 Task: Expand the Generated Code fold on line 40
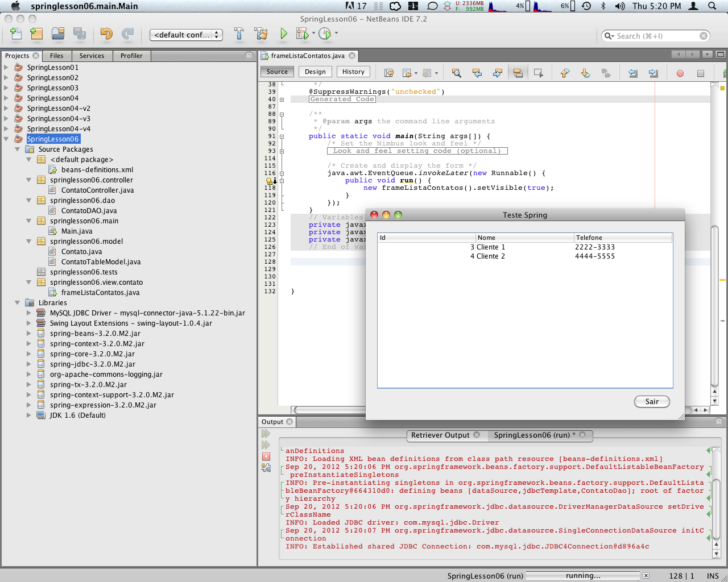click(282, 99)
